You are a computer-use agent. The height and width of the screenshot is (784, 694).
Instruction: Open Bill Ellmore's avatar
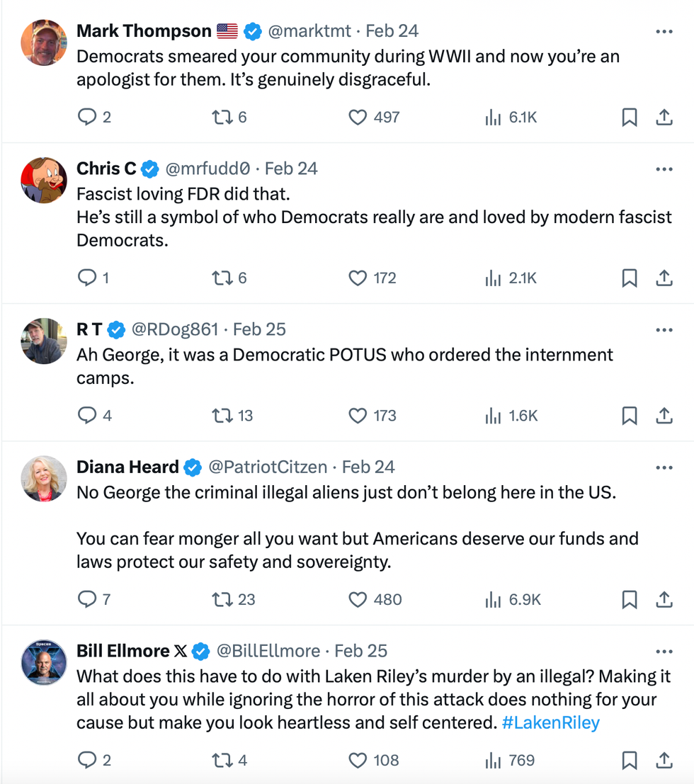point(44,663)
